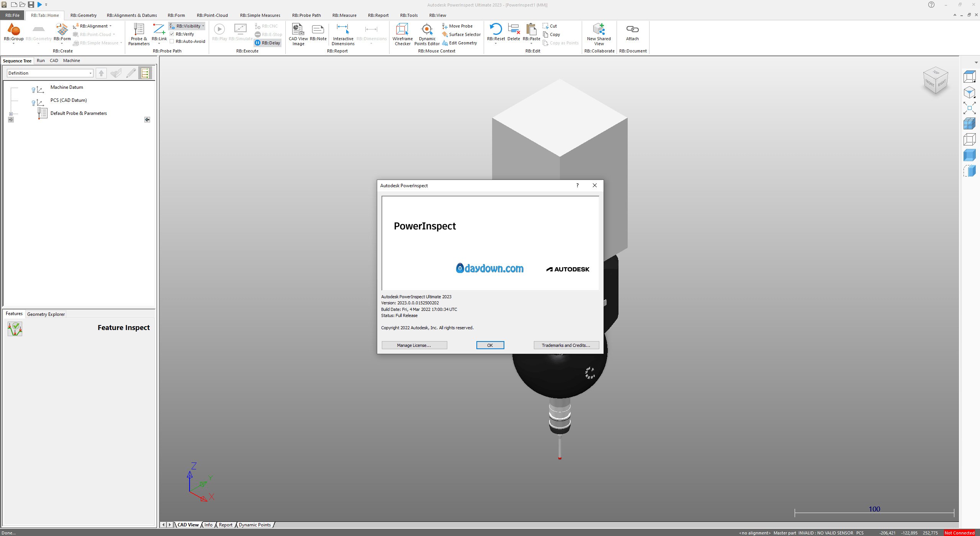Click the Save icon in quick access toolbar

tap(31, 5)
